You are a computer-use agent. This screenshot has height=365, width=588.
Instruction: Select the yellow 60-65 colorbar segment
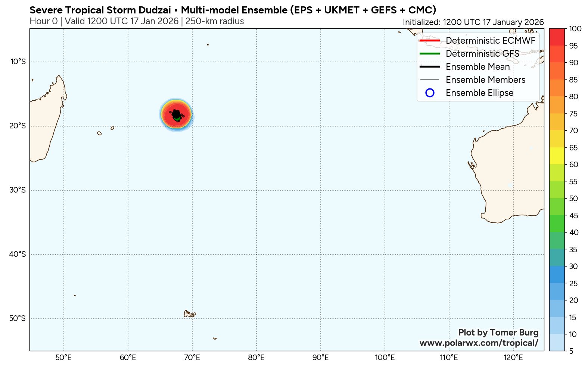[557, 156]
